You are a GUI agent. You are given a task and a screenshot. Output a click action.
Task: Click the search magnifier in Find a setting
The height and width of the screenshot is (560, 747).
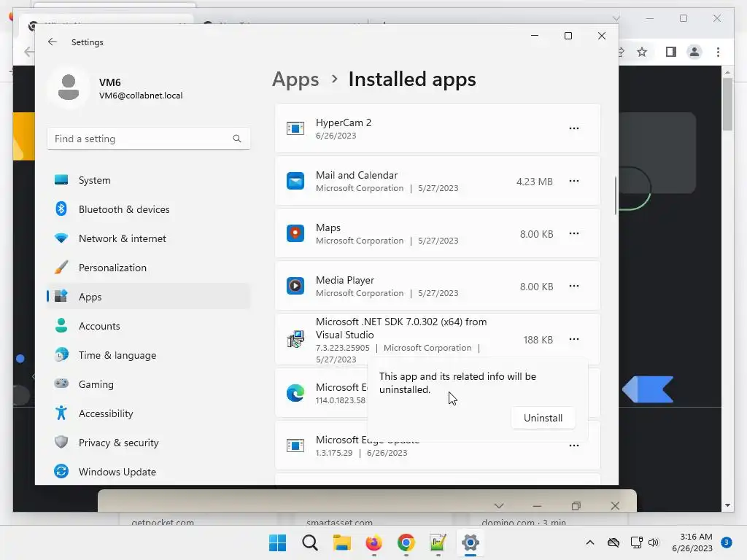click(x=237, y=139)
